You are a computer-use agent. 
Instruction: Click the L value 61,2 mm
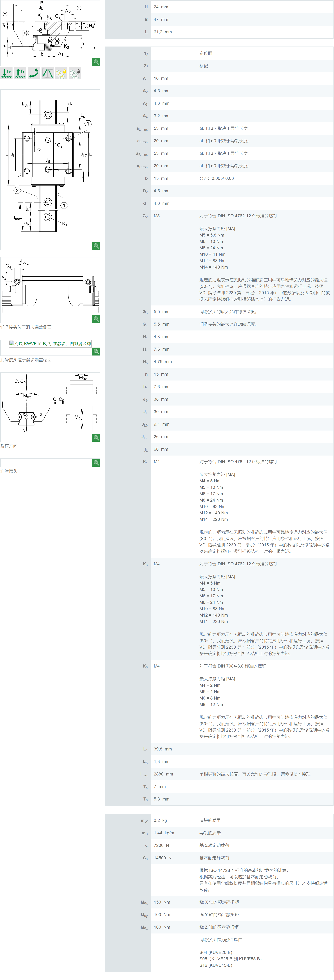163,32
